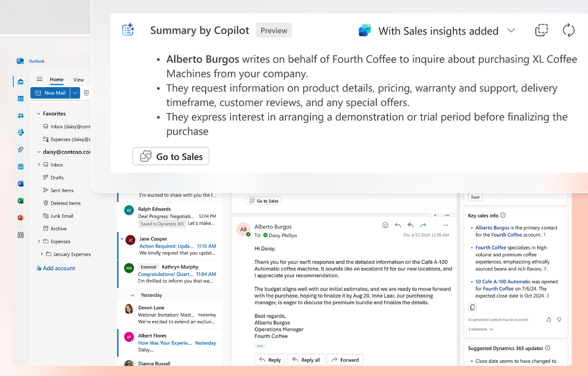Viewport: 588px width, 376px height.
Task: Open Calendar from the left rail
Action: point(20,99)
